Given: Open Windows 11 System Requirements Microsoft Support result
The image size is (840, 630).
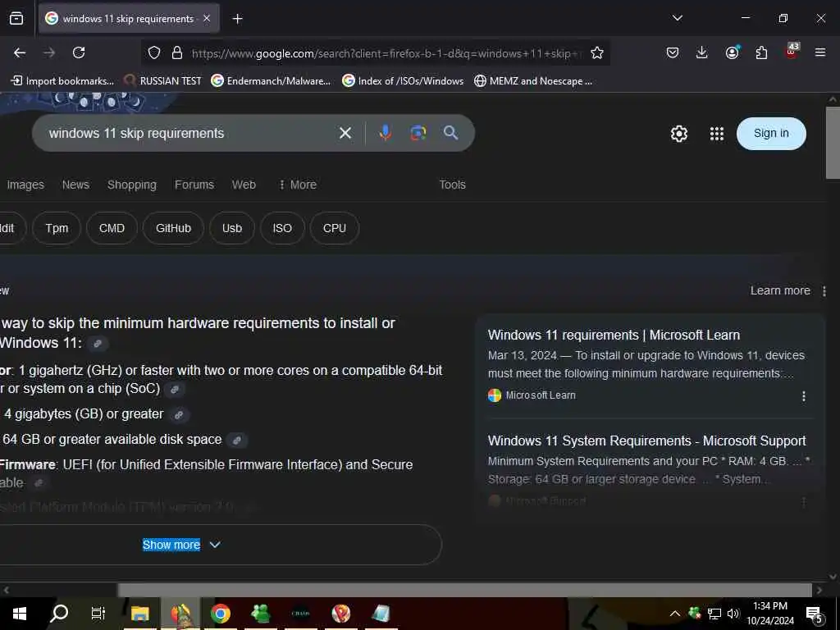Looking at the screenshot, I should click(x=646, y=441).
